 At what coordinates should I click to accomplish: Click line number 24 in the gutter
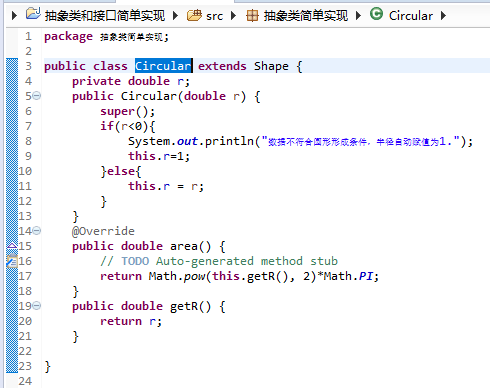point(25,381)
